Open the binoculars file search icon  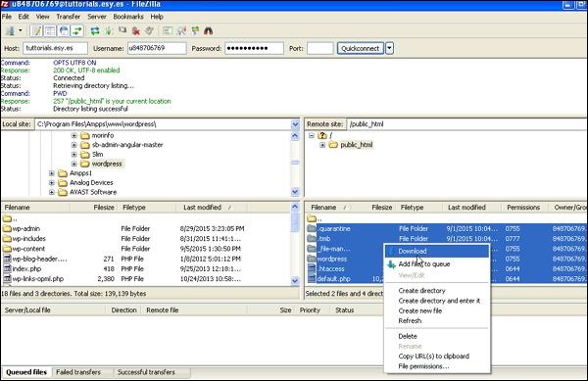(209, 31)
